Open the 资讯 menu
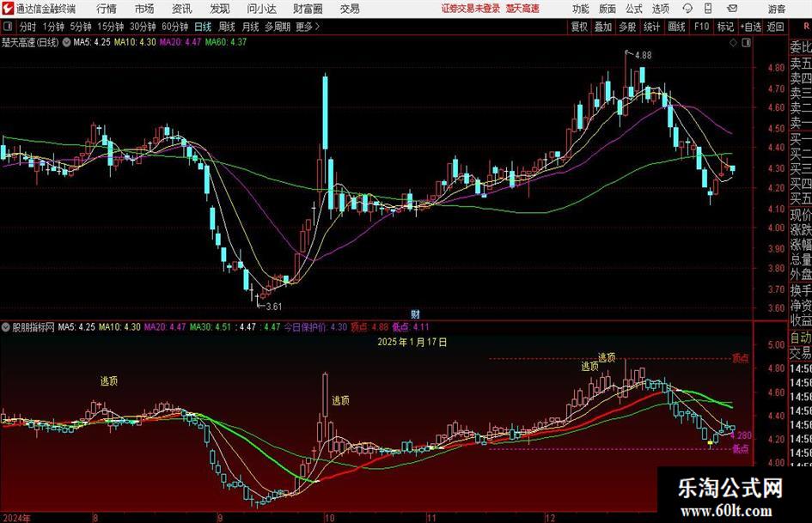The width and height of the screenshot is (812, 523). pos(182,9)
